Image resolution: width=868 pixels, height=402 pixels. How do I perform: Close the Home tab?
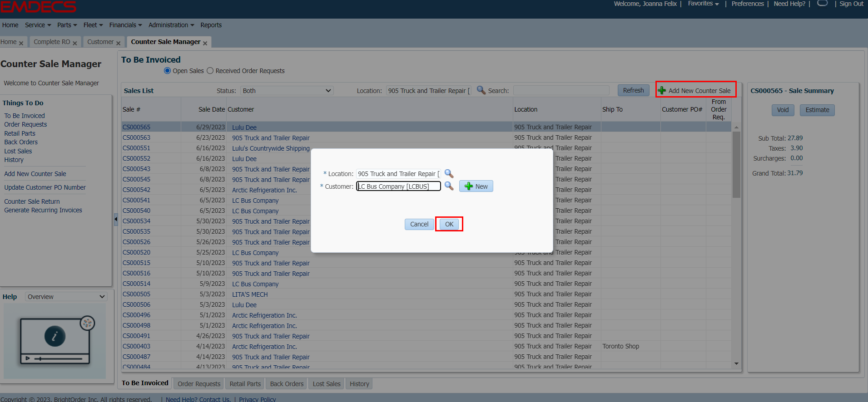(x=21, y=43)
